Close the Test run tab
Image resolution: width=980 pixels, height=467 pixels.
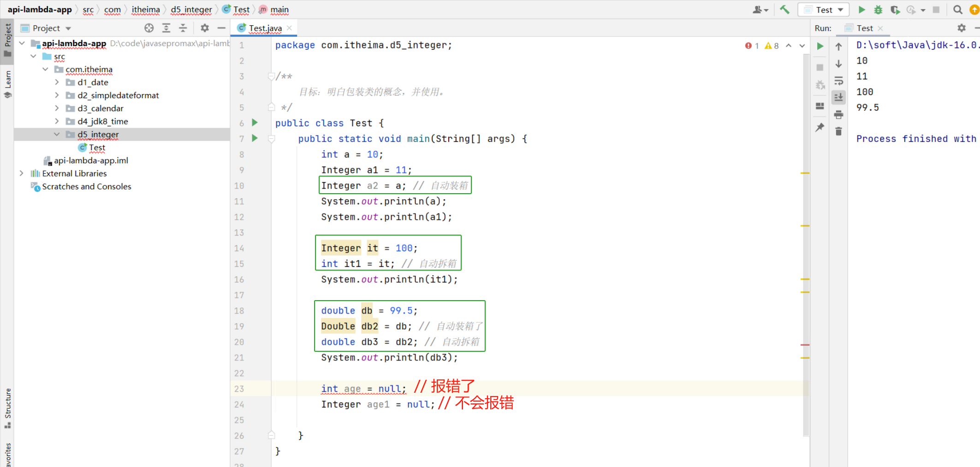click(x=880, y=28)
